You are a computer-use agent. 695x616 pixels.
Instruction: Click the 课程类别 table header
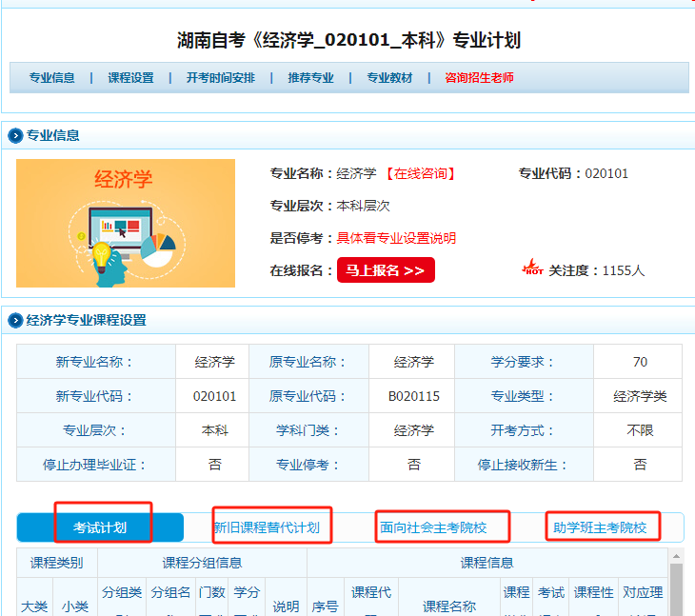[x=57, y=563]
